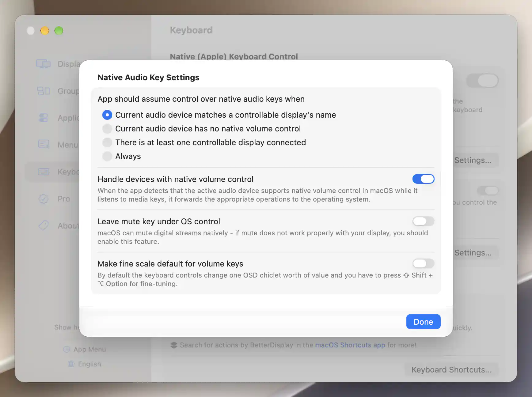The width and height of the screenshot is (532, 397).
Task: Open the macOS Shortcuts app link
Action: tap(350, 345)
